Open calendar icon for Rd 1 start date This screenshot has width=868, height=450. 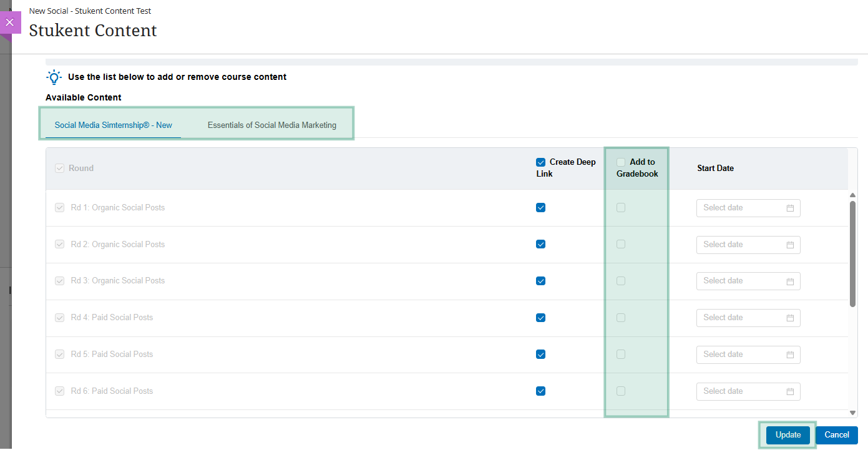coord(790,208)
